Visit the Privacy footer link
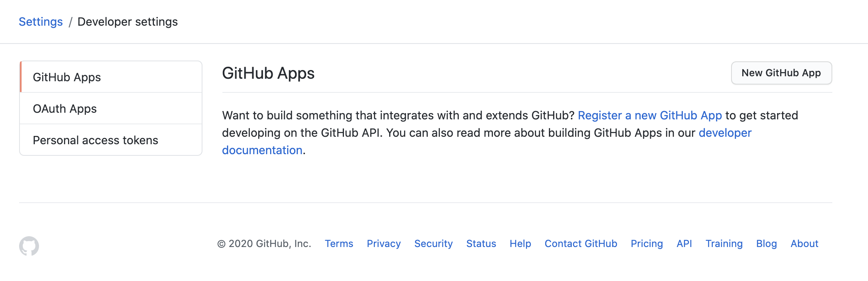This screenshot has height=281, width=868. [x=383, y=244]
